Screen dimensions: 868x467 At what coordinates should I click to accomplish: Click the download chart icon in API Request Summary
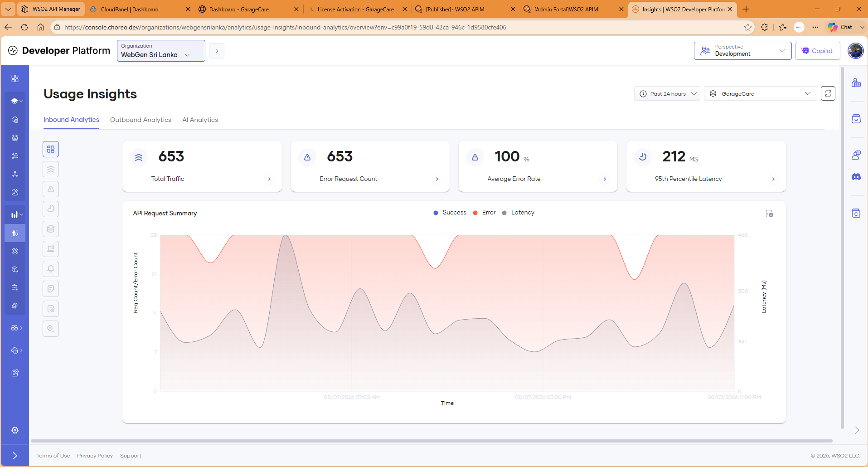(769, 214)
